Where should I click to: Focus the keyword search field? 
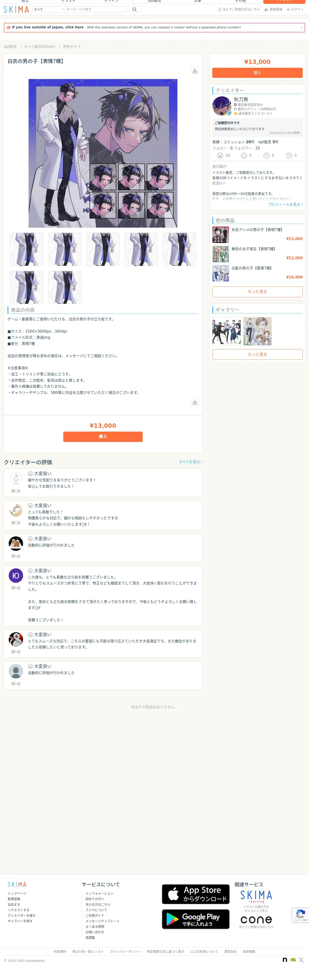(96, 10)
